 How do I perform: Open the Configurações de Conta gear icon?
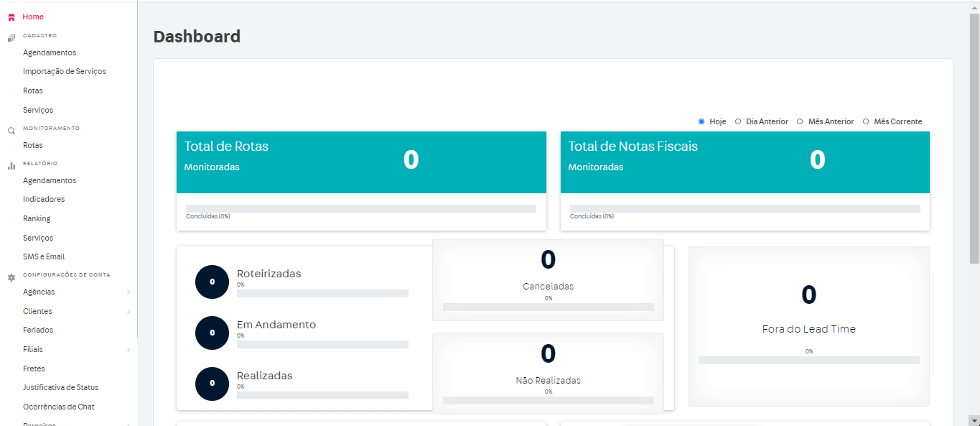click(10, 277)
